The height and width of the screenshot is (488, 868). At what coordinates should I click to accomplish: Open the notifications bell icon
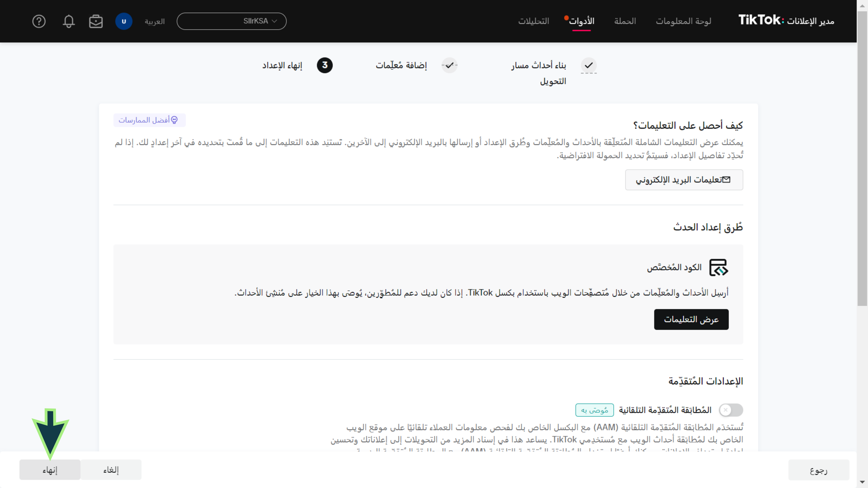(x=68, y=21)
